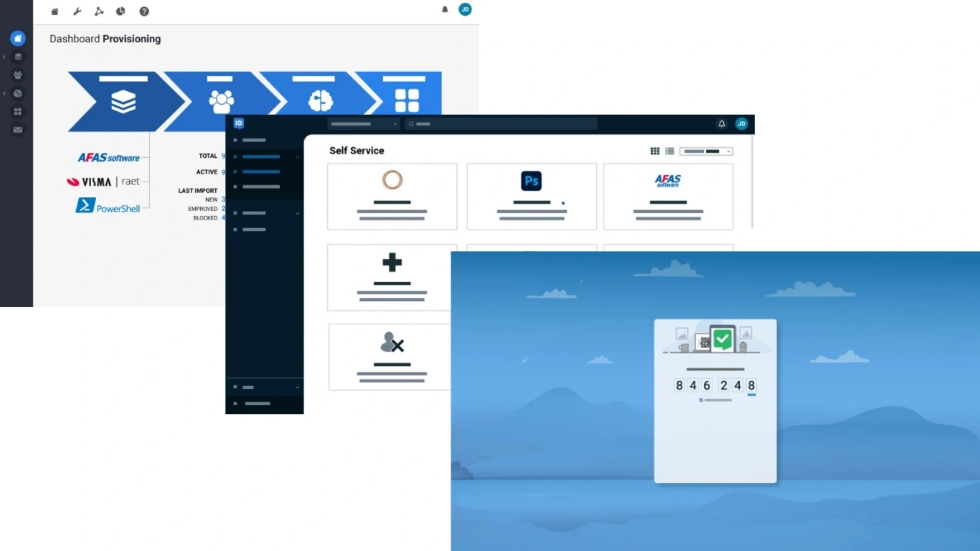The image size is (980, 551).
Task: Click the stacked layers arrow in provisioning flow
Action: (x=123, y=101)
